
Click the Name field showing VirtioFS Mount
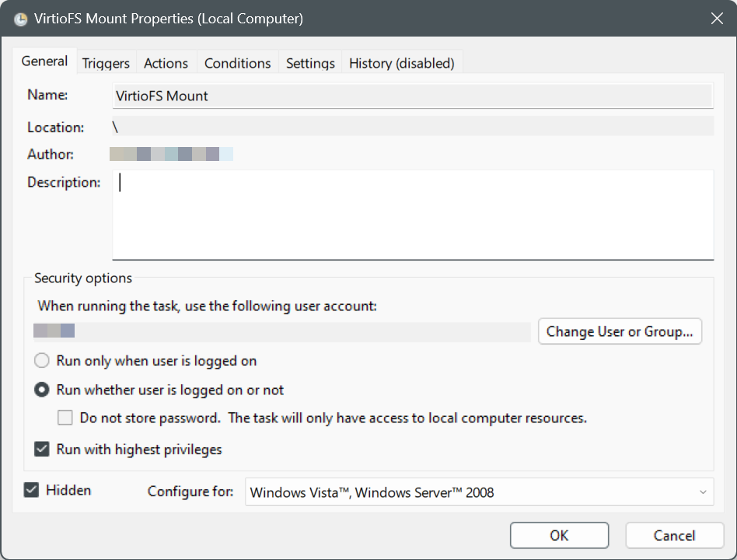click(x=413, y=96)
